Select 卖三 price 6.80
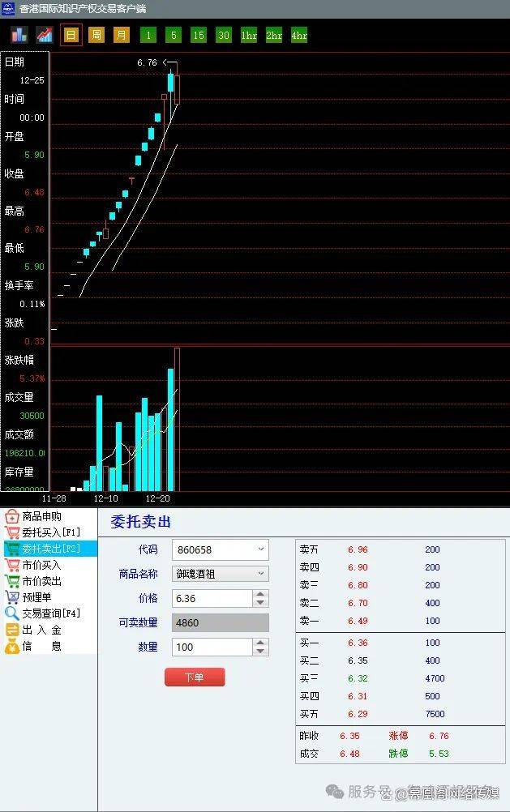 pos(358,585)
